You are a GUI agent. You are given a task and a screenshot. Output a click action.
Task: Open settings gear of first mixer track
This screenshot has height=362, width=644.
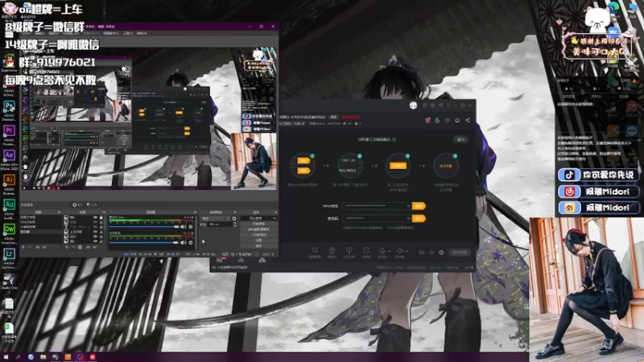coord(191,227)
